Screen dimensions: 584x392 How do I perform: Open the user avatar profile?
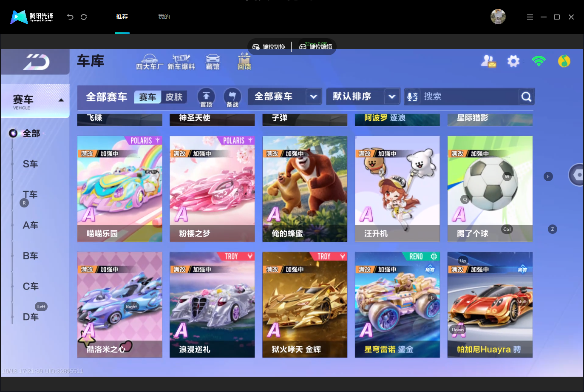coord(498,17)
